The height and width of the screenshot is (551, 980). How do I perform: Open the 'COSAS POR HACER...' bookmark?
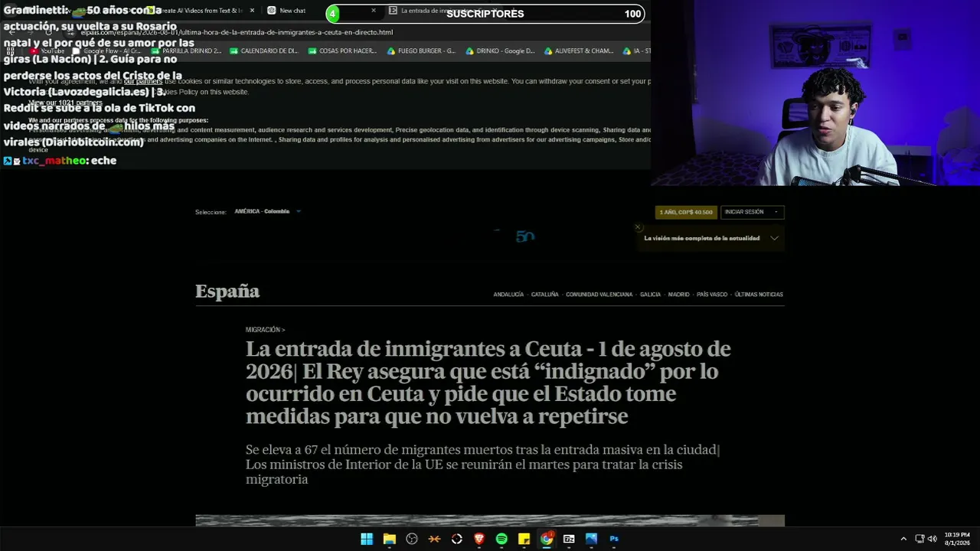342,51
